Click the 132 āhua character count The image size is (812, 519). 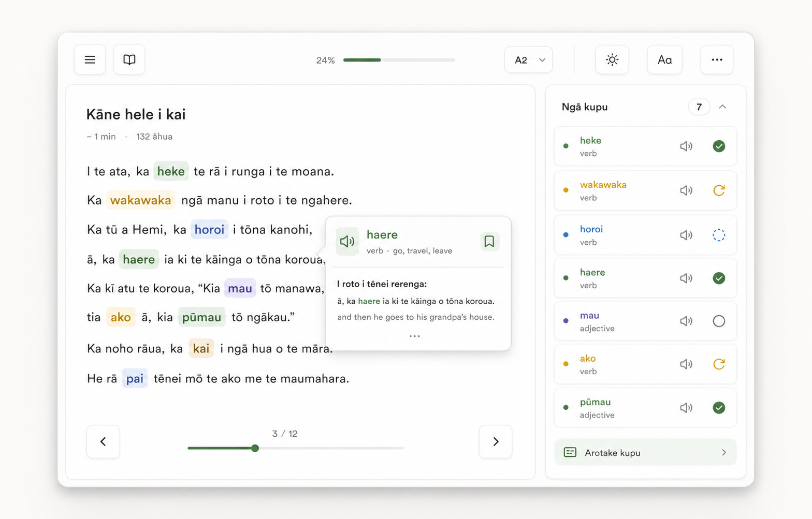[154, 137]
